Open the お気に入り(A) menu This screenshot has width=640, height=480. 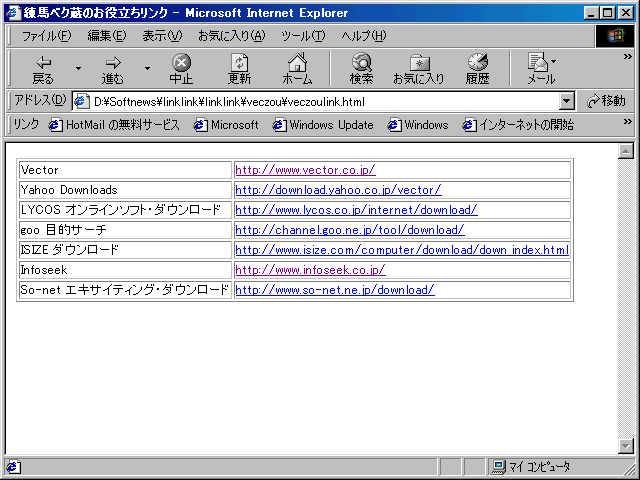(x=231, y=36)
